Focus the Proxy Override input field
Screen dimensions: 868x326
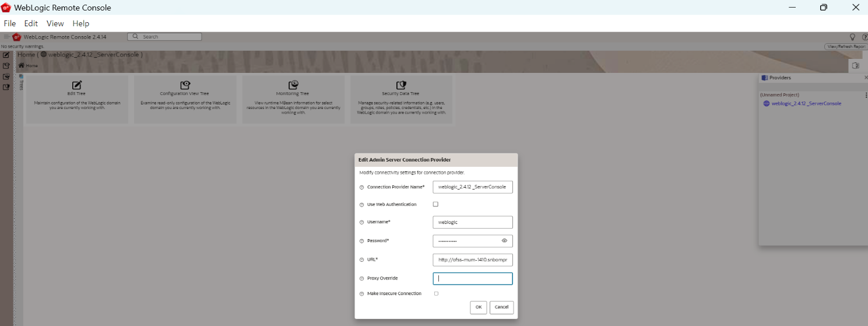[x=473, y=279]
